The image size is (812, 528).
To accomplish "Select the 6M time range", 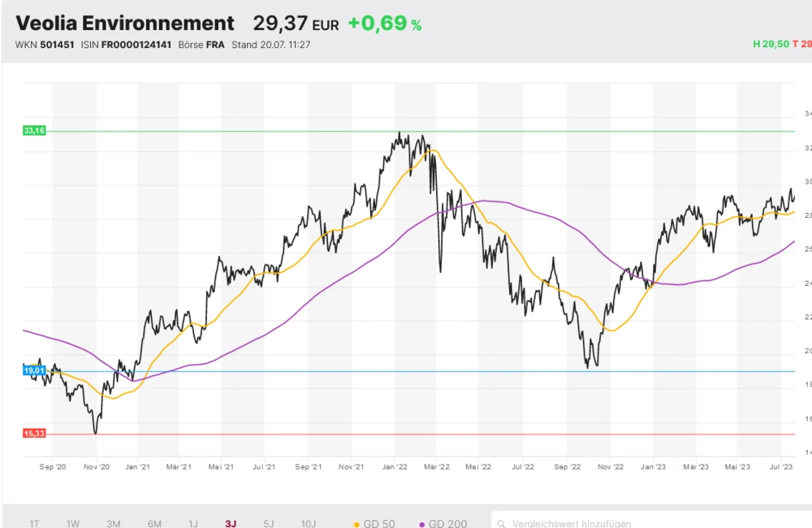I will 154,524.
